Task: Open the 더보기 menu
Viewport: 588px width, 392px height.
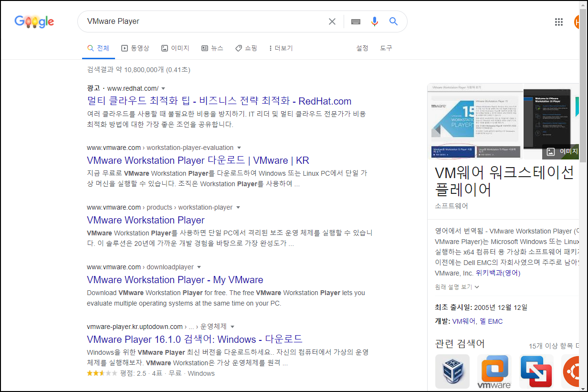Action: pyautogui.click(x=281, y=48)
